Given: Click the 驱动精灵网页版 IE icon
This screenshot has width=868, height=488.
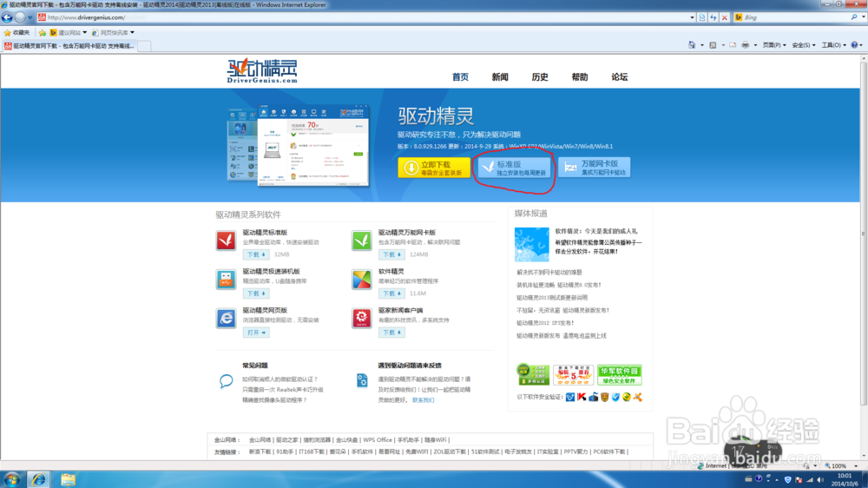Looking at the screenshot, I should click(x=226, y=318).
